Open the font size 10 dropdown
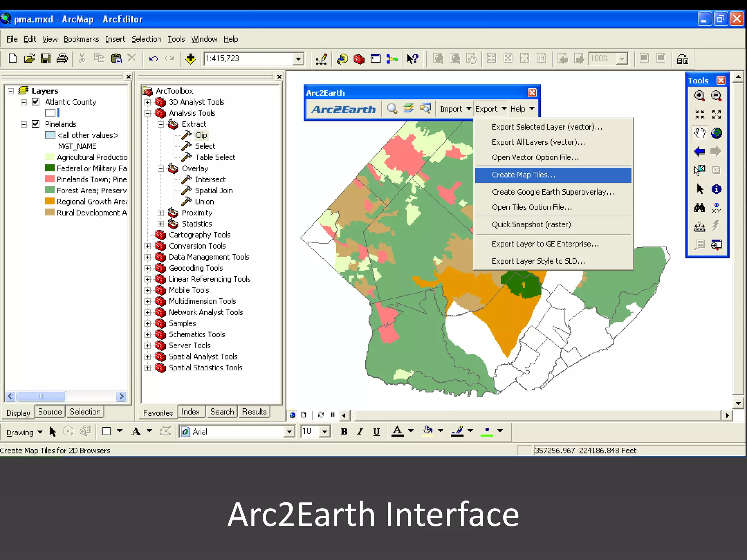747x560 pixels. [x=325, y=432]
